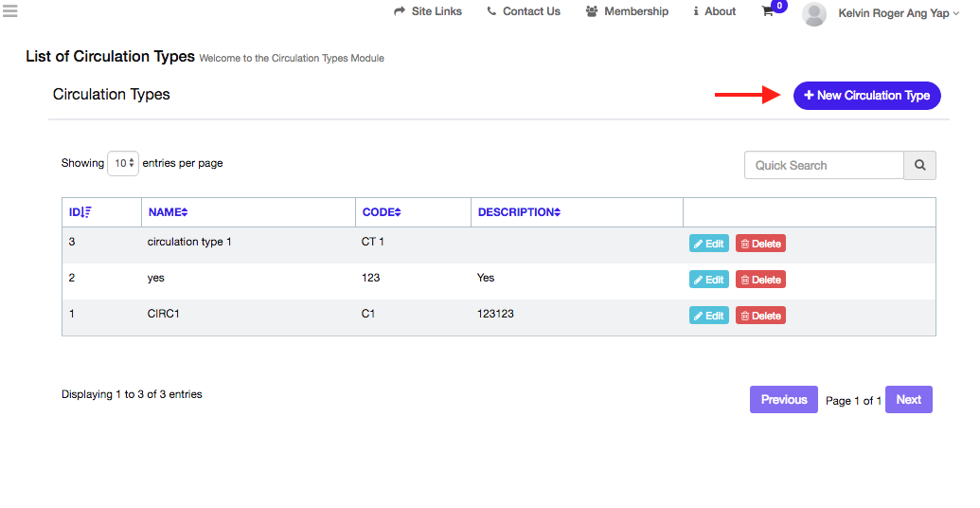The width and height of the screenshot is (980, 508).
Task: Sort table by Name column
Action: click(168, 212)
